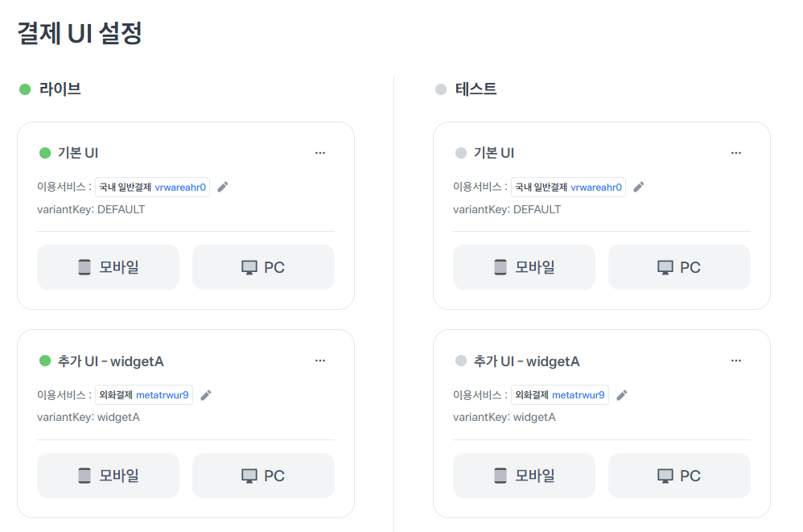Click vrwareahr0 service tag in live 기본 UI
This screenshot has height=532, width=803.
[x=180, y=188]
